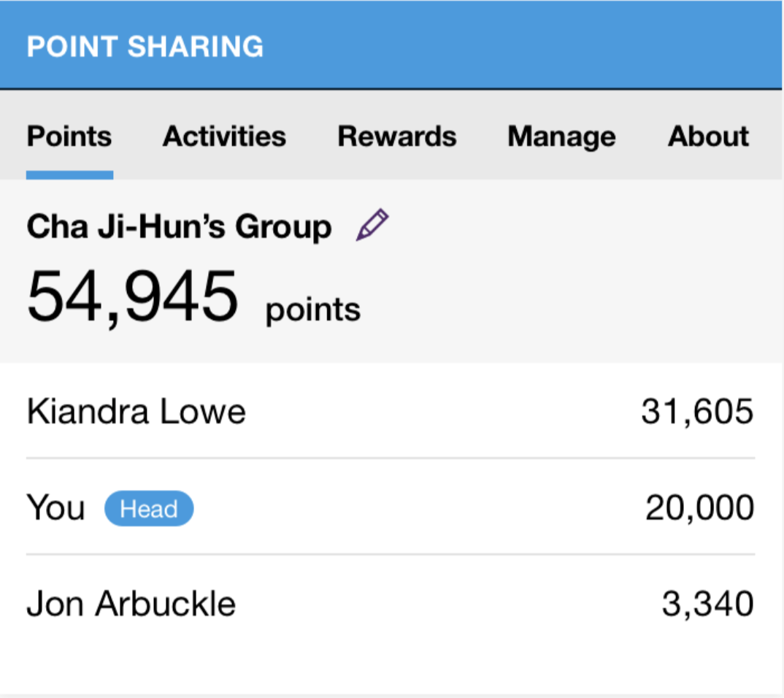Click the You member label
The height and width of the screenshot is (698, 784).
point(55,508)
